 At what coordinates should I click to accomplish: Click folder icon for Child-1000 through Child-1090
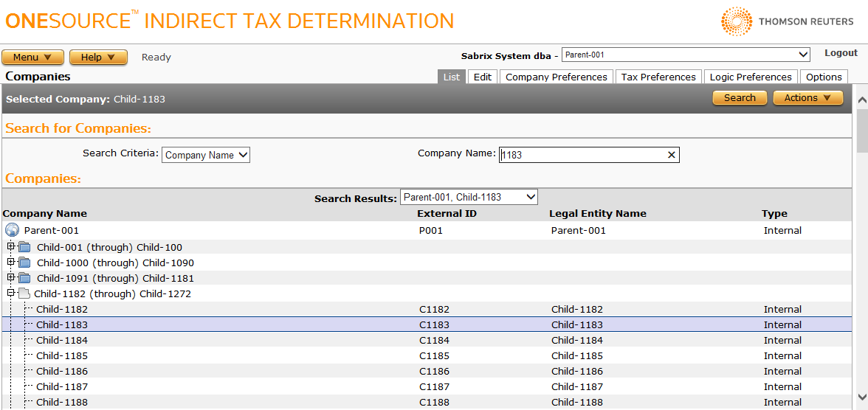tap(25, 263)
